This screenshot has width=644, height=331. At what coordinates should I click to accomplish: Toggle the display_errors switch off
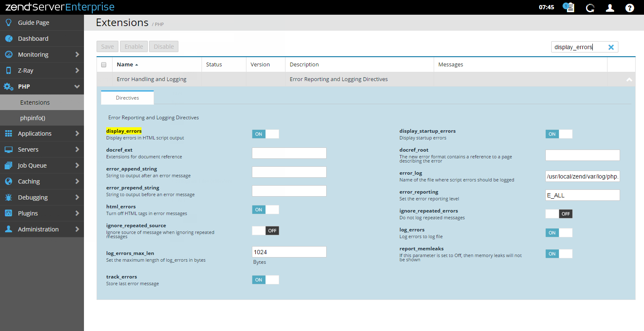coord(265,134)
